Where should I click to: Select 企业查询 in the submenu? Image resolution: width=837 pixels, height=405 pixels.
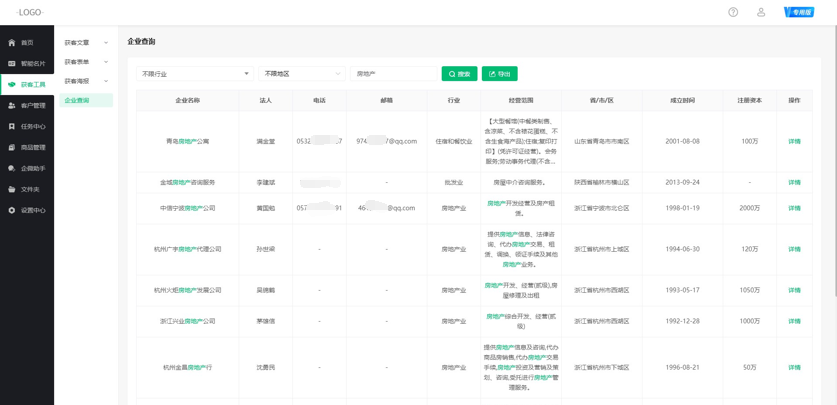78,101
